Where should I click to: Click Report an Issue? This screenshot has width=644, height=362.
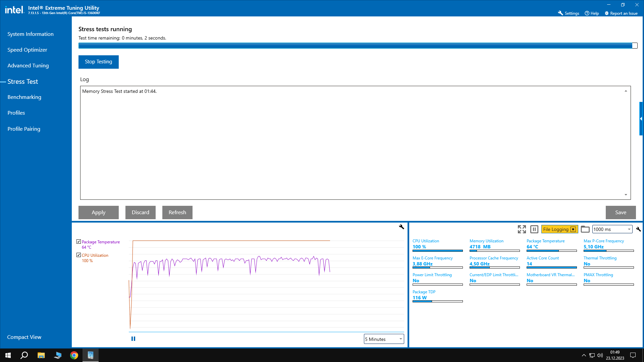[621, 13]
